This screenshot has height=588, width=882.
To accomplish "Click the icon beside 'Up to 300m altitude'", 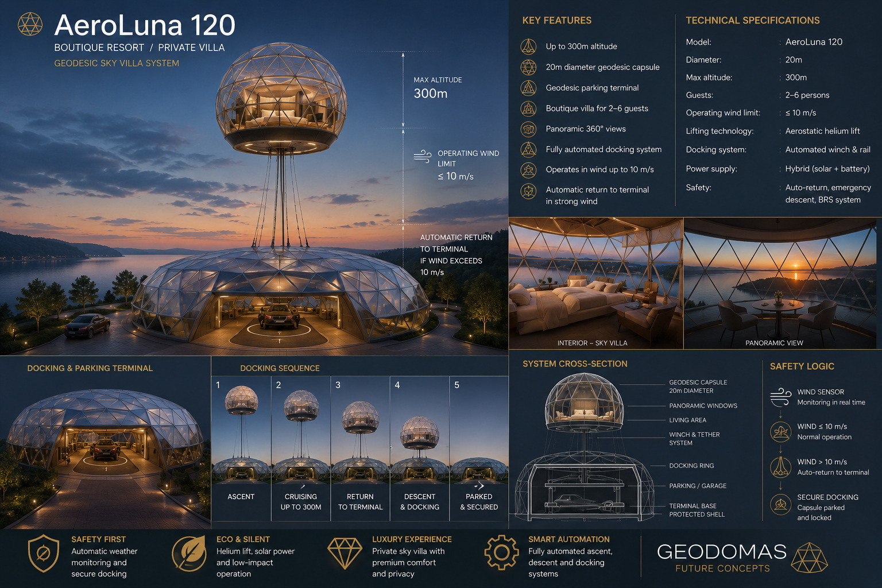I will (x=528, y=47).
